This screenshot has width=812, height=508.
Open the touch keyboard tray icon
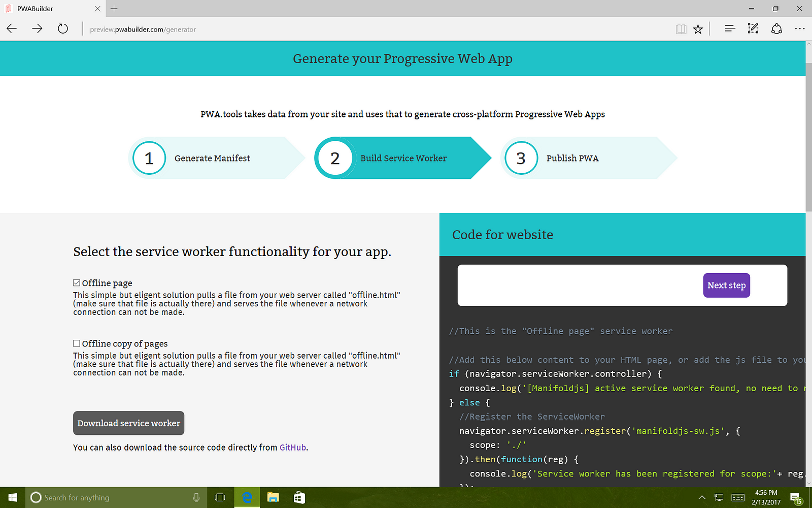[738, 497]
